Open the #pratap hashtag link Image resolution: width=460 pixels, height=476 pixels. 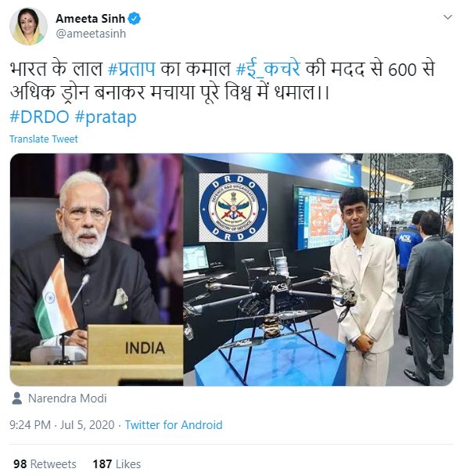(106, 117)
